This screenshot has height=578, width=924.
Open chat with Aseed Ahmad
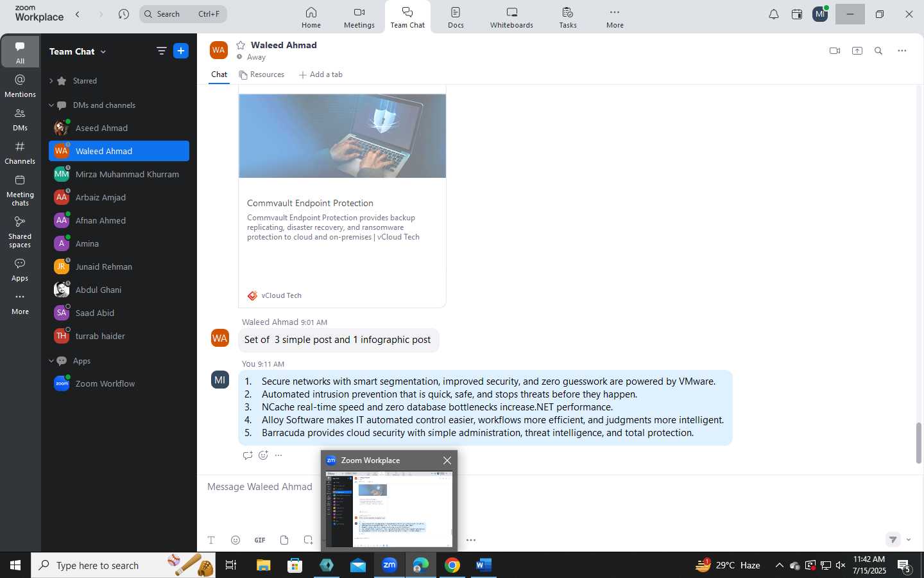click(x=119, y=128)
